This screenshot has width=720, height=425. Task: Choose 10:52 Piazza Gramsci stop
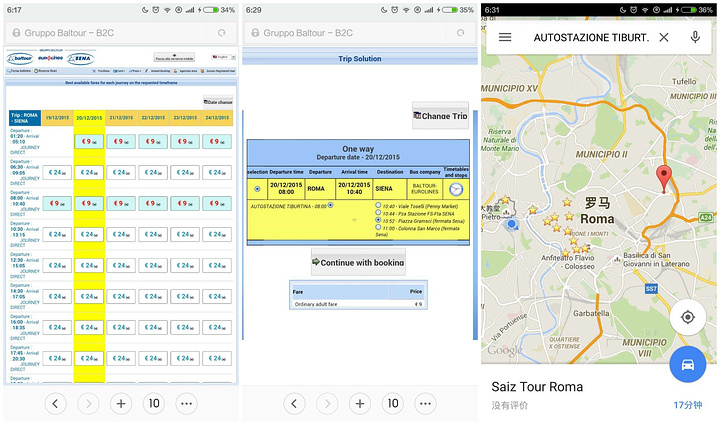click(378, 220)
